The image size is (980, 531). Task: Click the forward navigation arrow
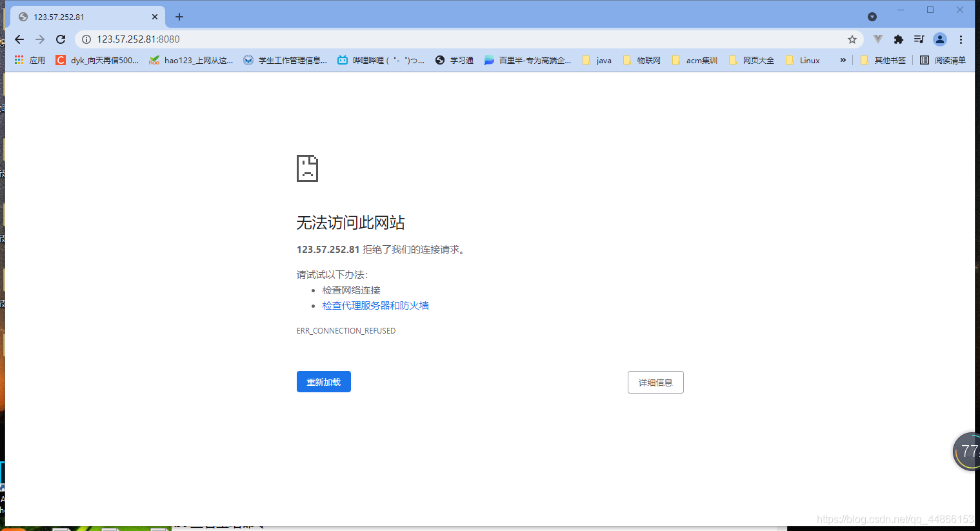tap(40, 39)
